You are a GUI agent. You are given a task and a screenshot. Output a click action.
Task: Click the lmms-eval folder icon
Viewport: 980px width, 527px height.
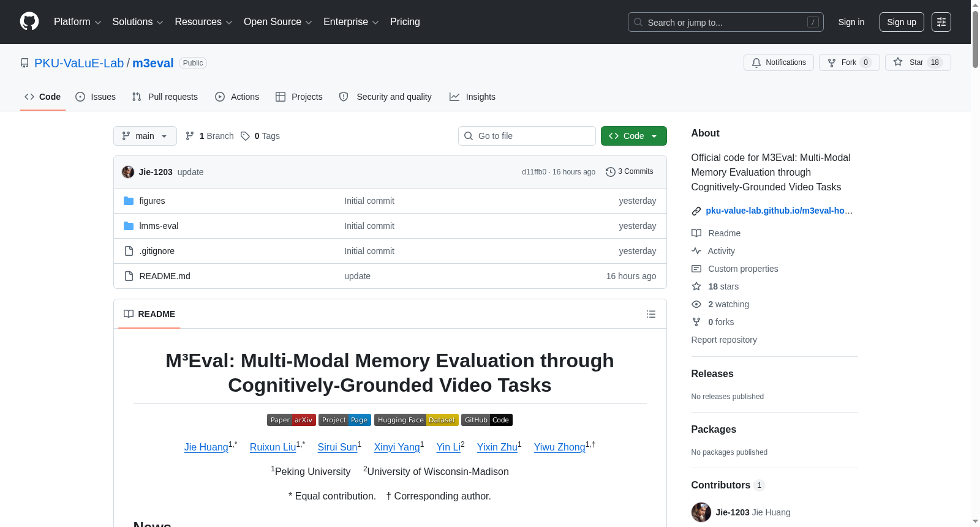pos(129,226)
